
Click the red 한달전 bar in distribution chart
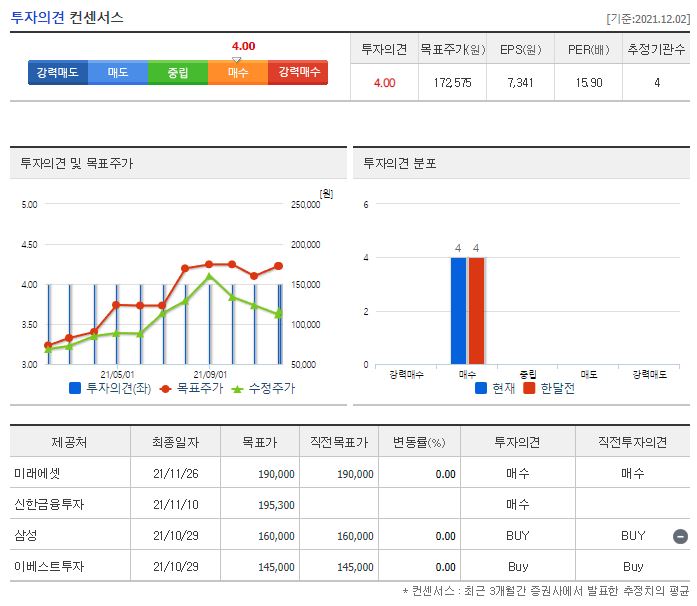coord(476,311)
